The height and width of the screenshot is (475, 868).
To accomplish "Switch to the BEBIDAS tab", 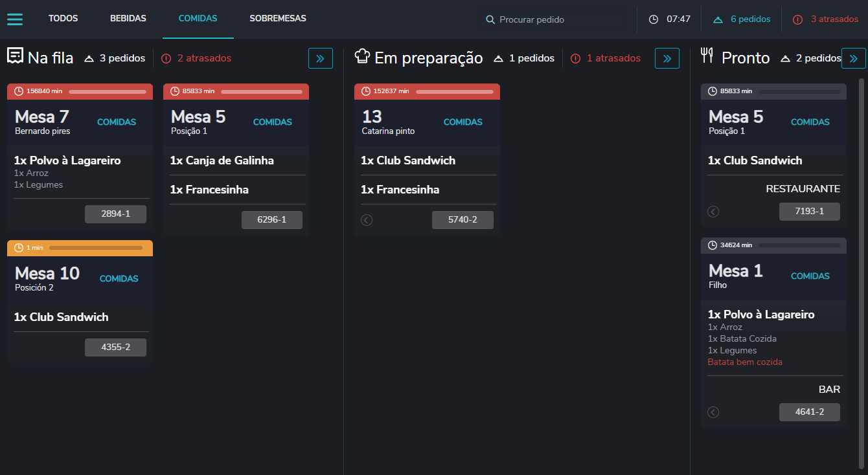I will click(x=128, y=19).
